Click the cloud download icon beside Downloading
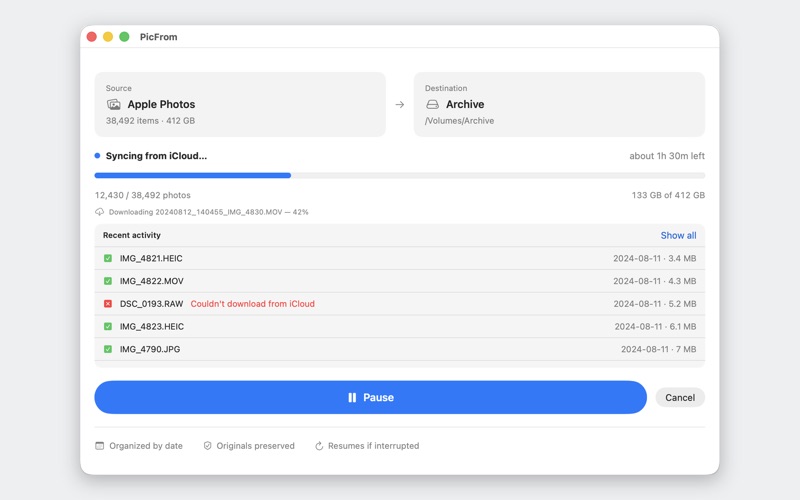The image size is (800, 500). pyautogui.click(x=99, y=212)
